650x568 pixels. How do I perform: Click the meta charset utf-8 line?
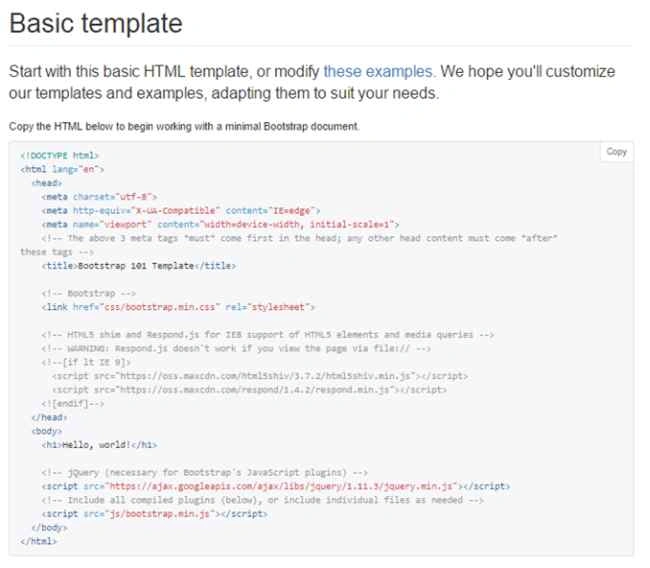pos(99,197)
